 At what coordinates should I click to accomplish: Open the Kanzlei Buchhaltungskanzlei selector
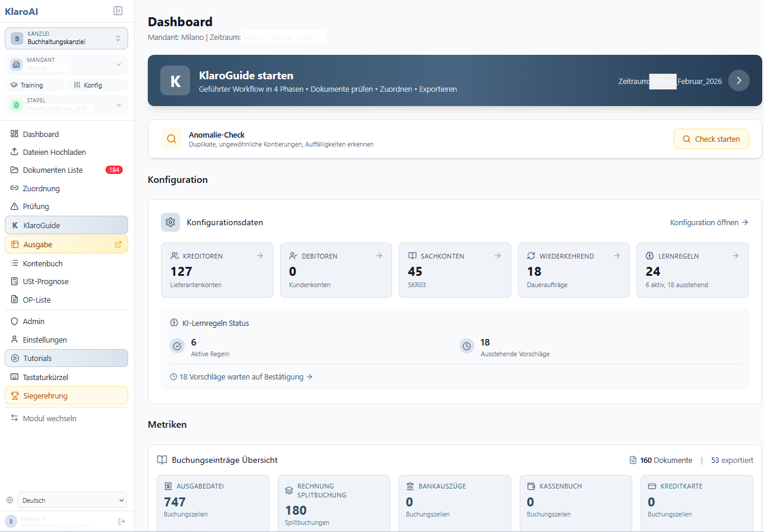tap(66, 38)
